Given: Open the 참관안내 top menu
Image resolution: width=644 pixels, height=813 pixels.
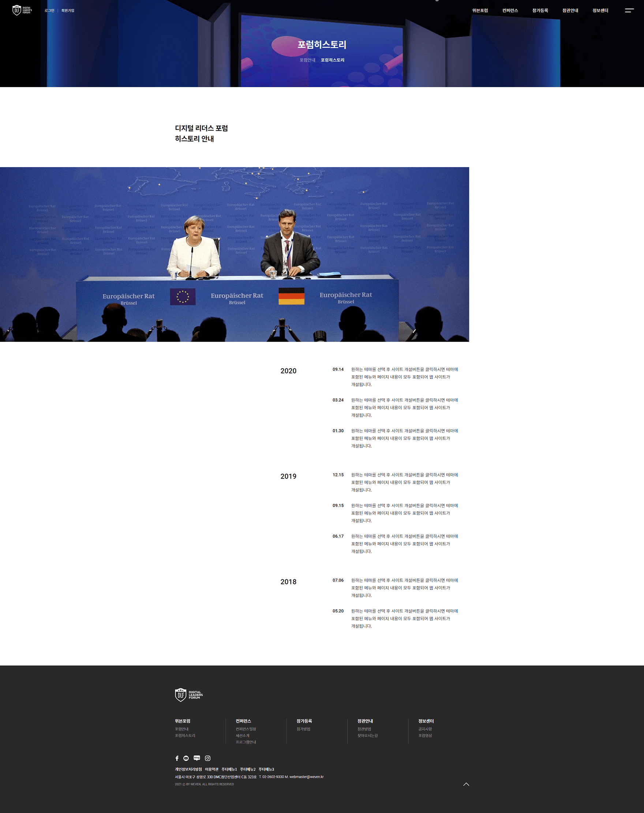Looking at the screenshot, I should click(570, 11).
